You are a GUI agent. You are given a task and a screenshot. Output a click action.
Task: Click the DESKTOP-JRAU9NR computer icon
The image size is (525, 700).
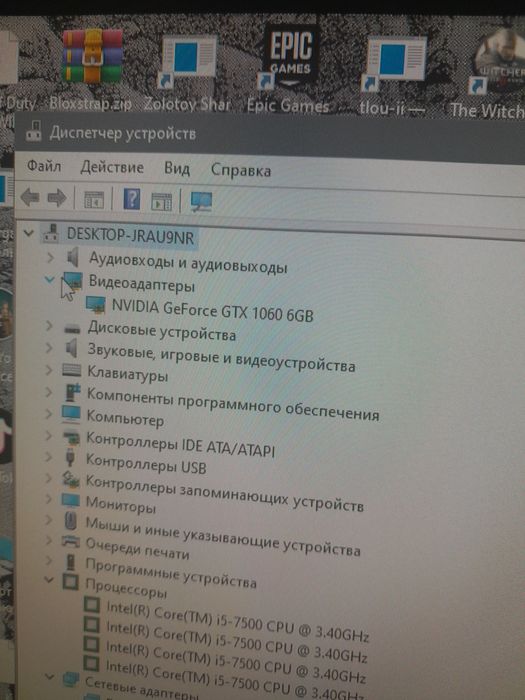coord(51,234)
